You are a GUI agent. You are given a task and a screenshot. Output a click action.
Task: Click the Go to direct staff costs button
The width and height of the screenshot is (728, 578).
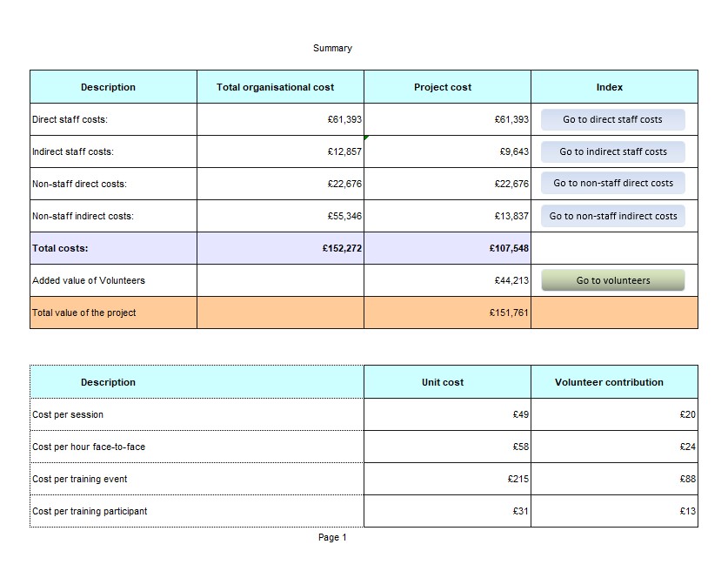tap(613, 119)
